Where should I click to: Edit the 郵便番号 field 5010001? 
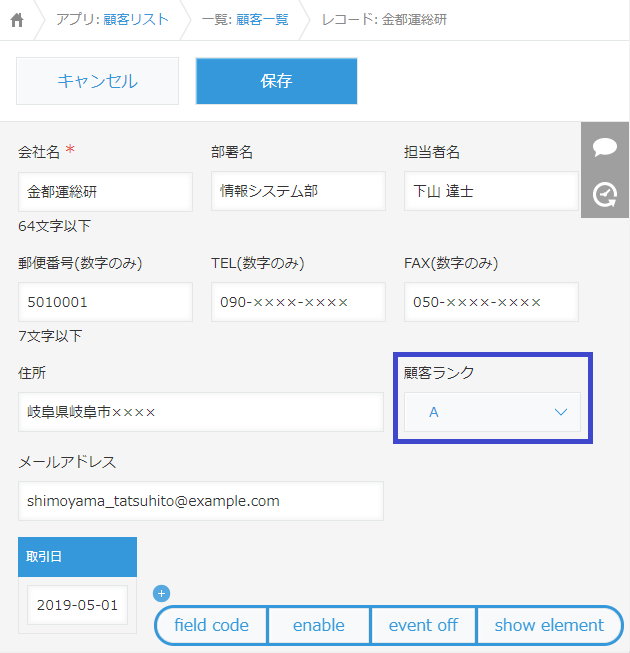[105, 302]
